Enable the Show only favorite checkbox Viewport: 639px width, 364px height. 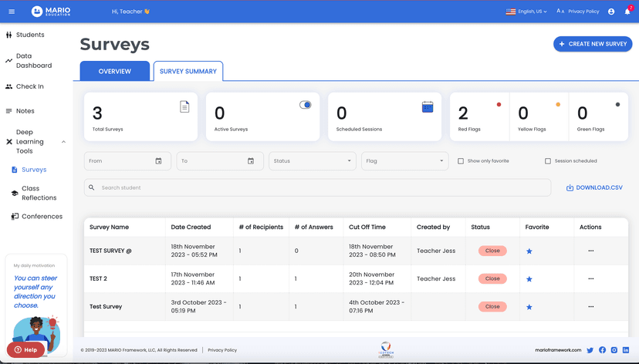461,161
